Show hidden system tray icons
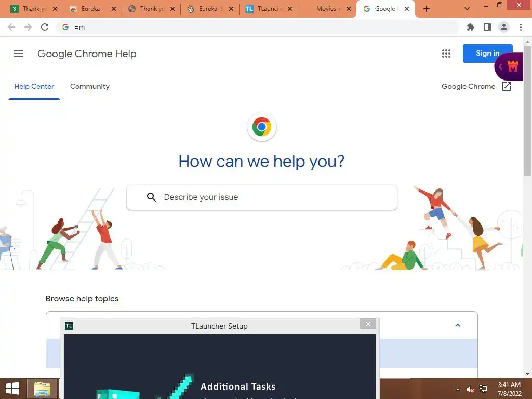The height and width of the screenshot is (399, 532). [458, 389]
